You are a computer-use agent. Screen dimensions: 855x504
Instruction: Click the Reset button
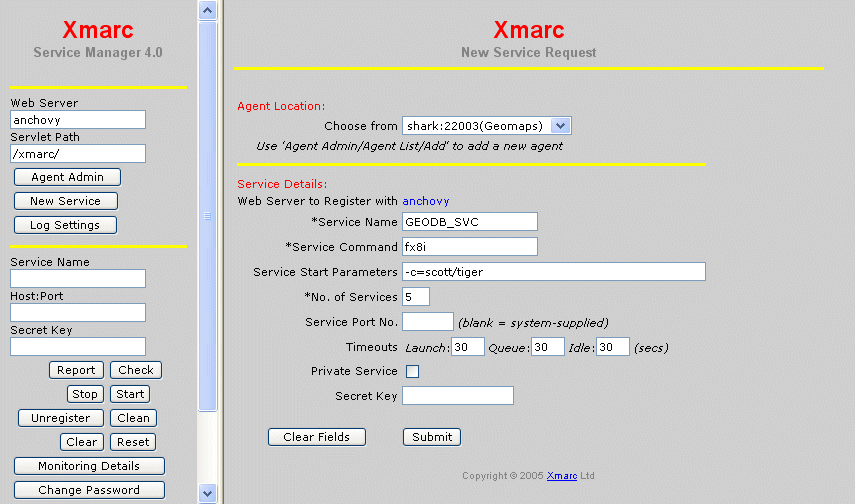pyautogui.click(x=133, y=442)
